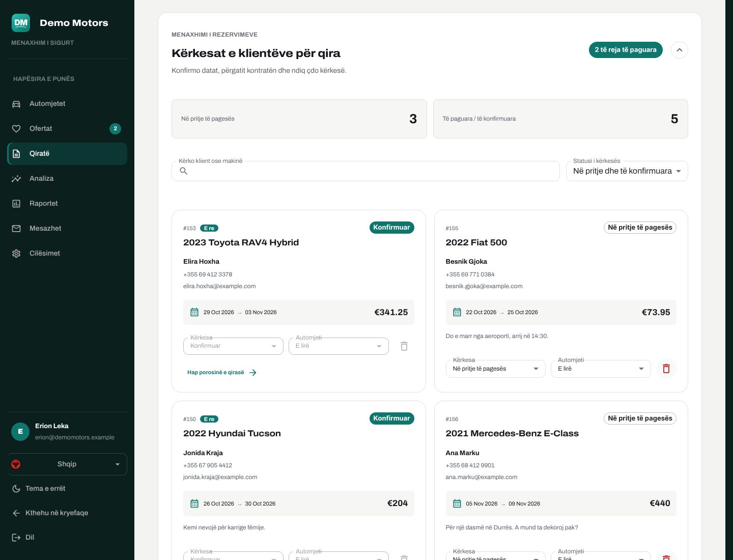733x560 pixels.
Task: Click the analytics chart icon beside Analiza
Action: click(16, 179)
